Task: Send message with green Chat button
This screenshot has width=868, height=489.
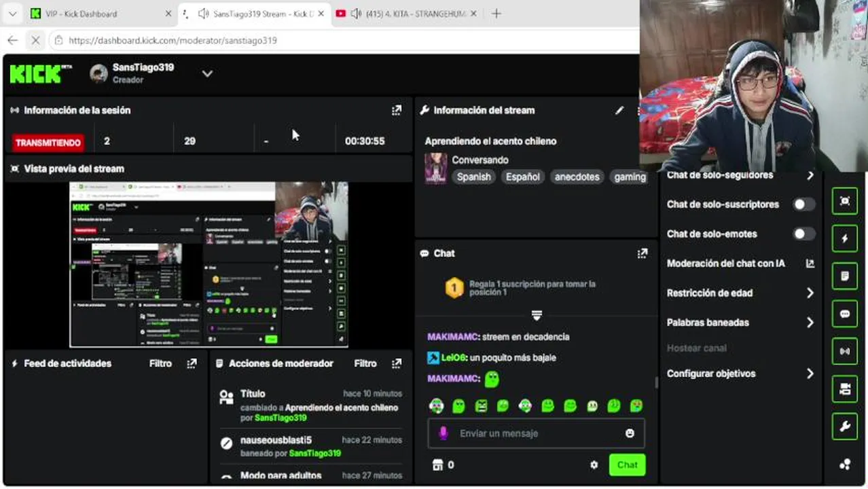Action: [x=627, y=465]
